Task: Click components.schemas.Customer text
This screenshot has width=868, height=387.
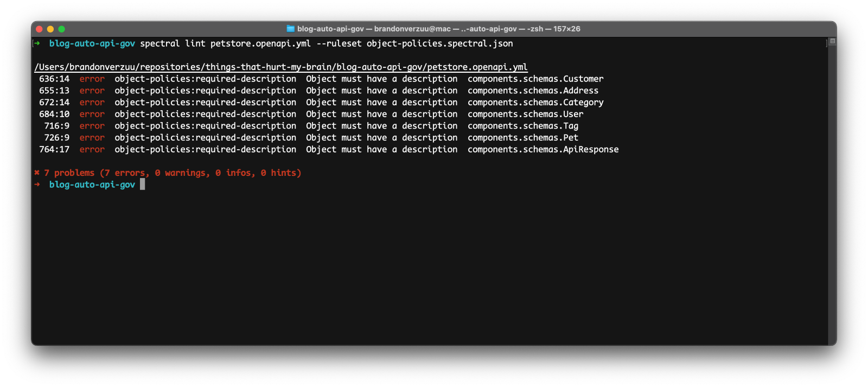Action: pyautogui.click(x=535, y=79)
